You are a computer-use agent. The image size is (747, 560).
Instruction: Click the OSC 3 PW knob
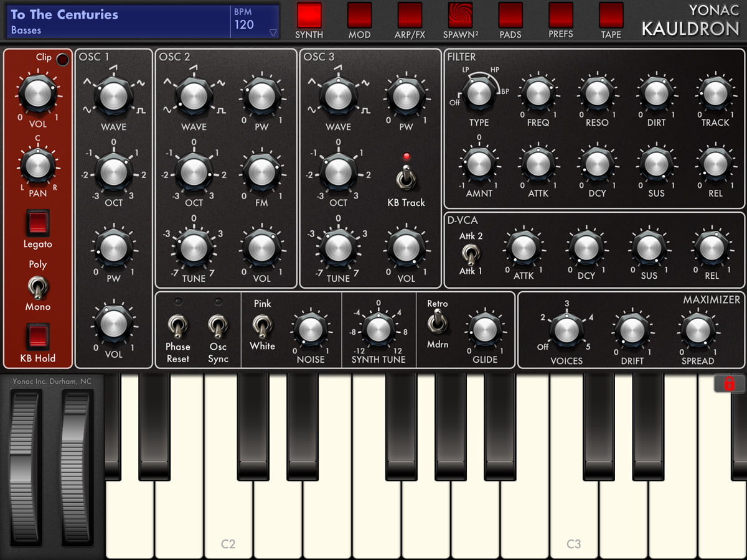406,96
